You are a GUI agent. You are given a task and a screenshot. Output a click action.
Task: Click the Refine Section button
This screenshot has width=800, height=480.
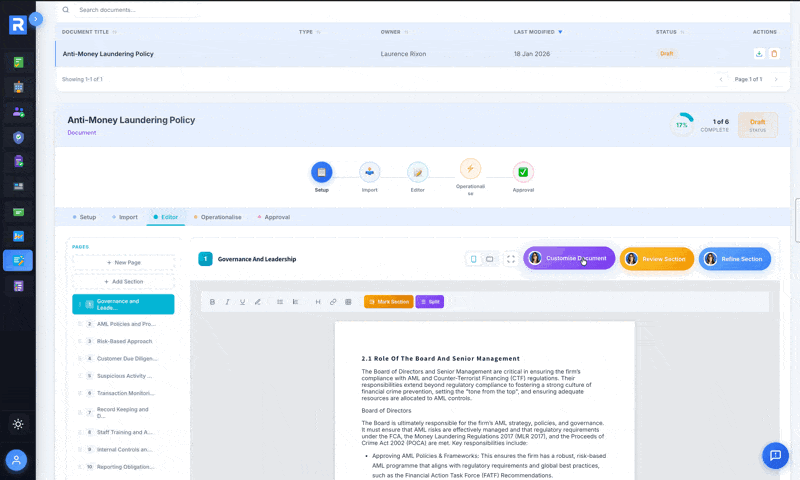pos(735,259)
